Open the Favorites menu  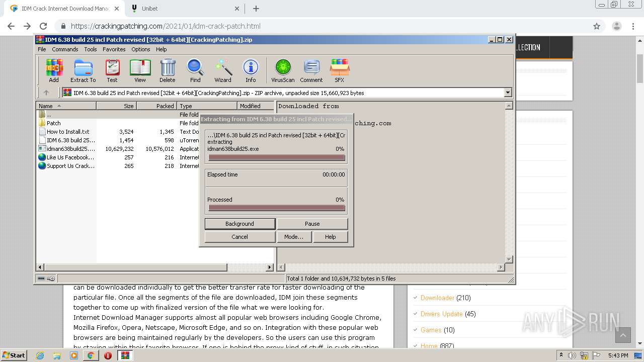[x=114, y=49]
